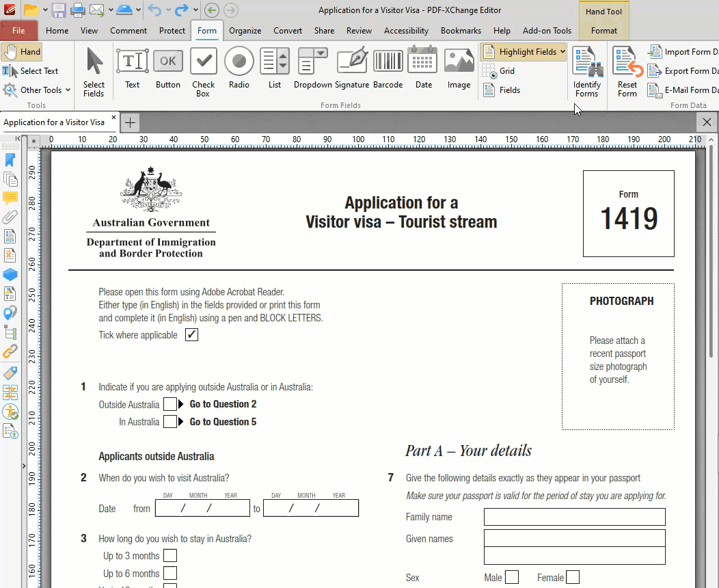The height and width of the screenshot is (588, 719).
Task: Tick the In Australia checkbox
Action: click(170, 421)
